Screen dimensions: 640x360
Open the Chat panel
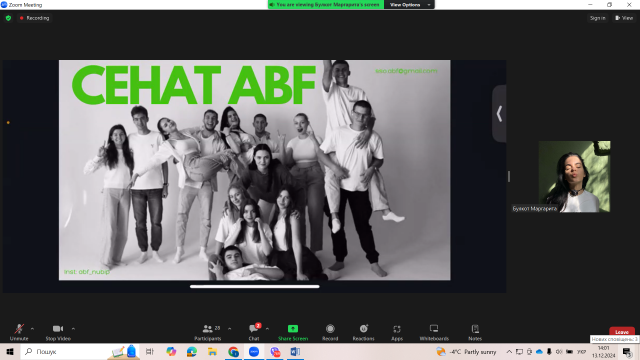coord(254,332)
